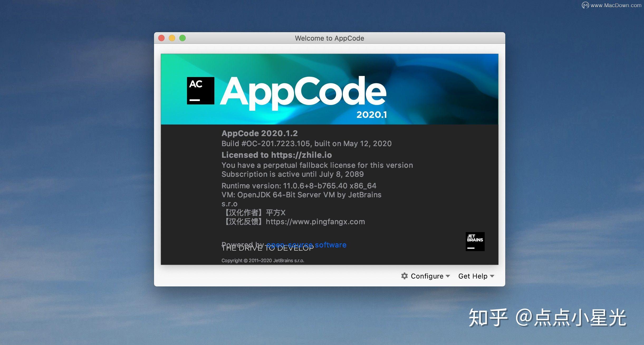The height and width of the screenshot is (345, 644).
Task: Click the green gradient area of the banner
Action: [179, 63]
